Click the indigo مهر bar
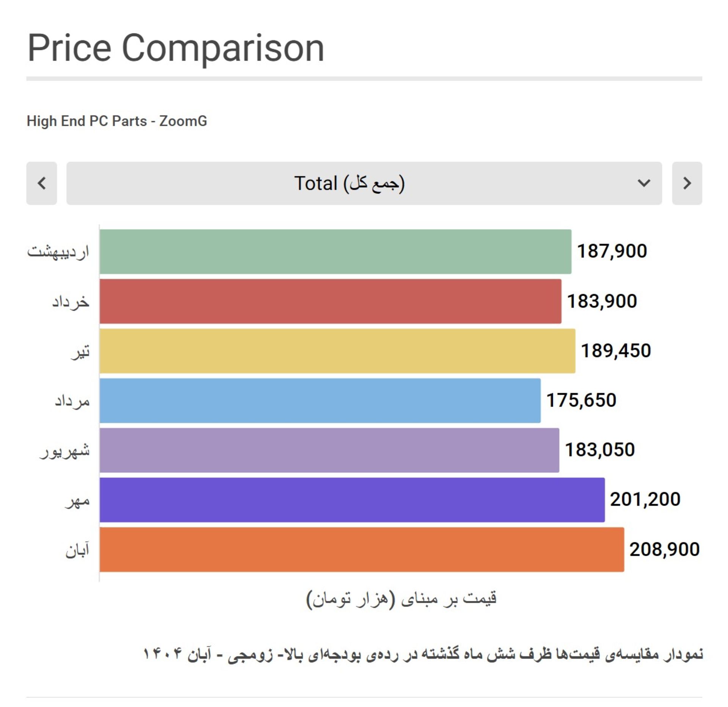 click(349, 500)
